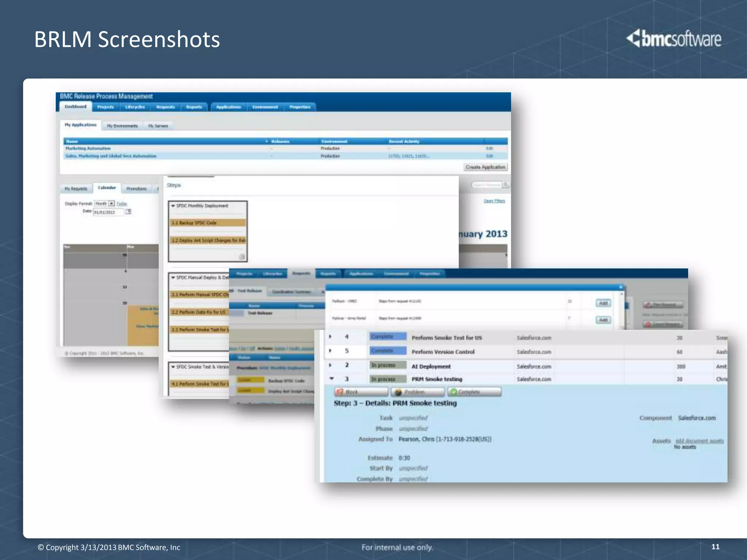Click the upper icon button right of the popup dialog
This screenshot has width=747, height=560.
pyautogui.click(x=663, y=304)
